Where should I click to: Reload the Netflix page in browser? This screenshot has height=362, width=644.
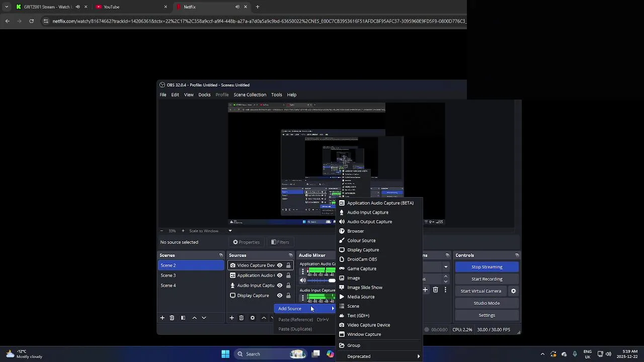coord(31,21)
